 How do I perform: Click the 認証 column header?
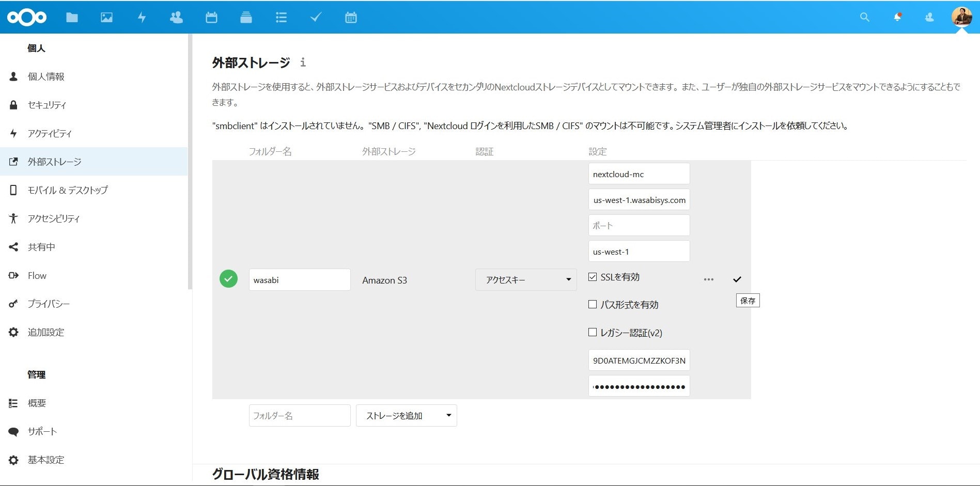[x=485, y=151]
